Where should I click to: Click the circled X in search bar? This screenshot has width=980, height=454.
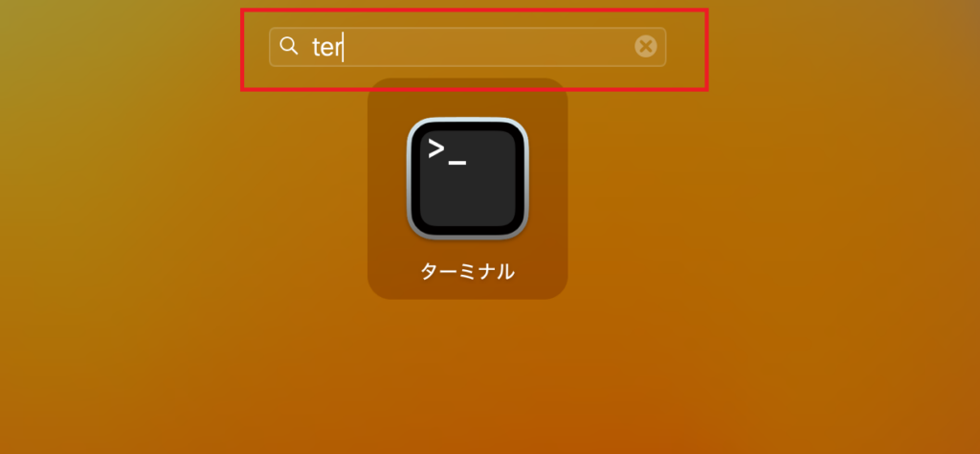(x=646, y=46)
